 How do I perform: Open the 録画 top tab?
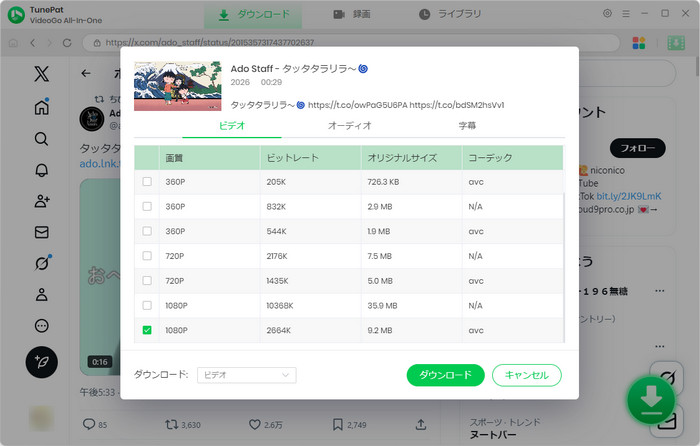point(352,14)
